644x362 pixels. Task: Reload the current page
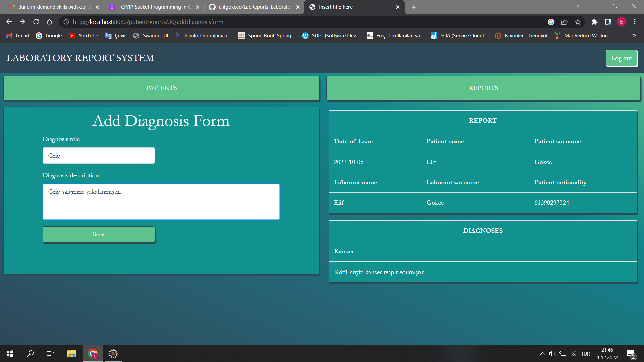click(36, 22)
